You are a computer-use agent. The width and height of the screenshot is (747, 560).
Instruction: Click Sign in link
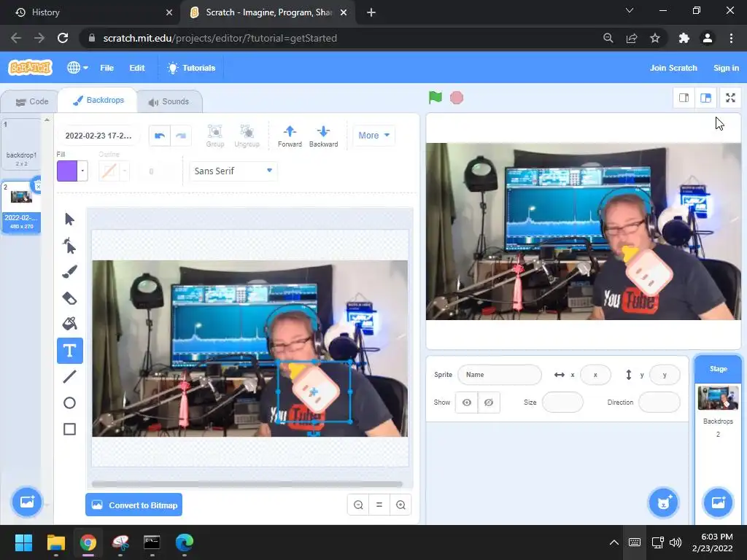point(726,68)
